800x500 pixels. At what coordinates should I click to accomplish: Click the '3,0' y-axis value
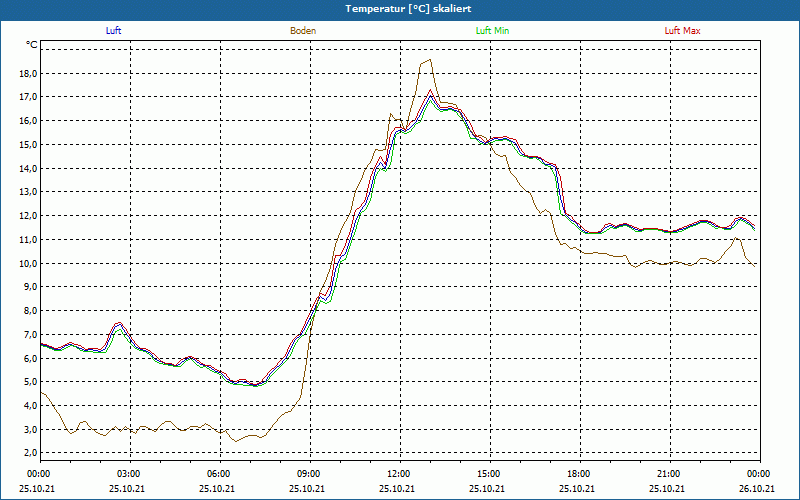pos(30,429)
